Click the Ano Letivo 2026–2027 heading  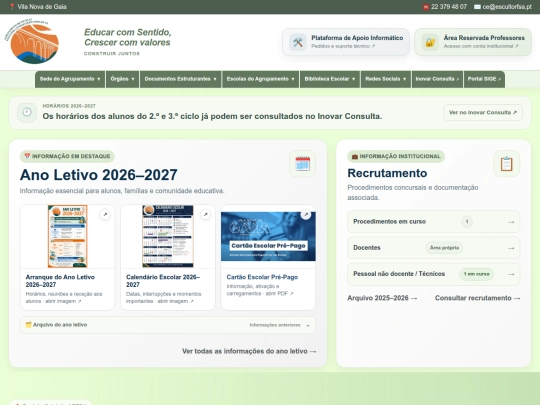click(x=98, y=175)
